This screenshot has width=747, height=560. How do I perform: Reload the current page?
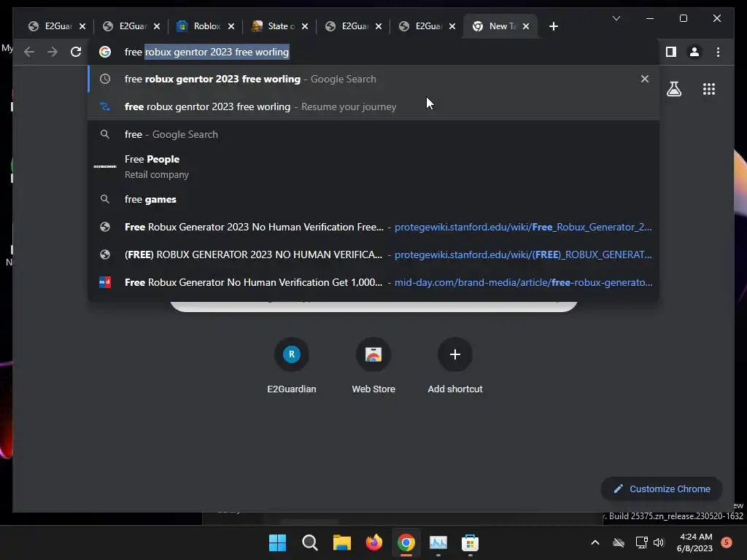pos(76,52)
